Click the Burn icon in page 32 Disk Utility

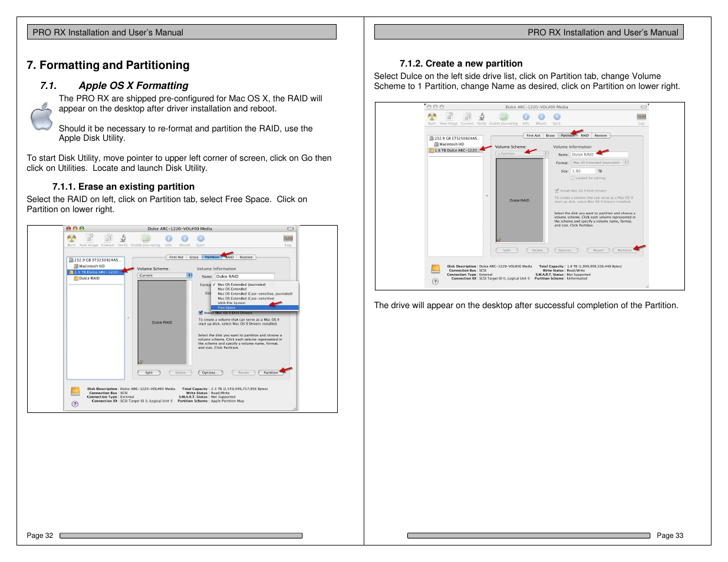click(71, 238)
